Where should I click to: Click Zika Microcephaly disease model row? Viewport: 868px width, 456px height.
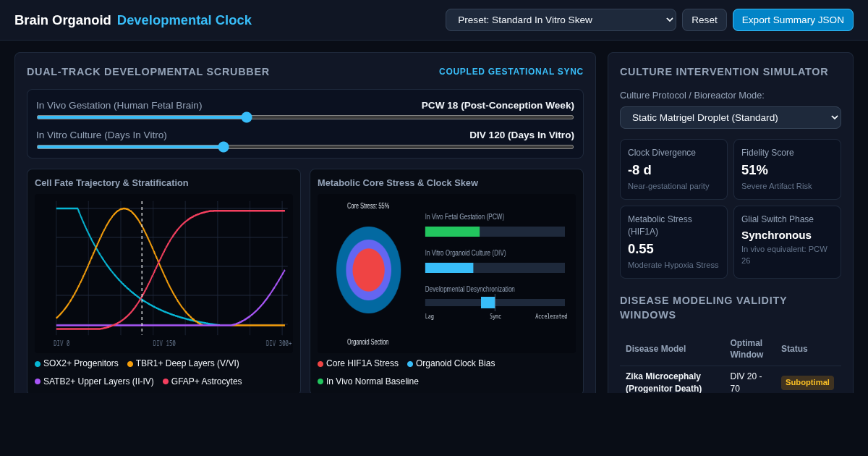point(731,381)
